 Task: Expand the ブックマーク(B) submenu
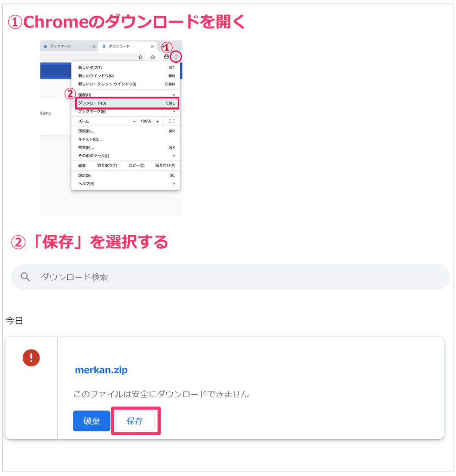[174, 112]
